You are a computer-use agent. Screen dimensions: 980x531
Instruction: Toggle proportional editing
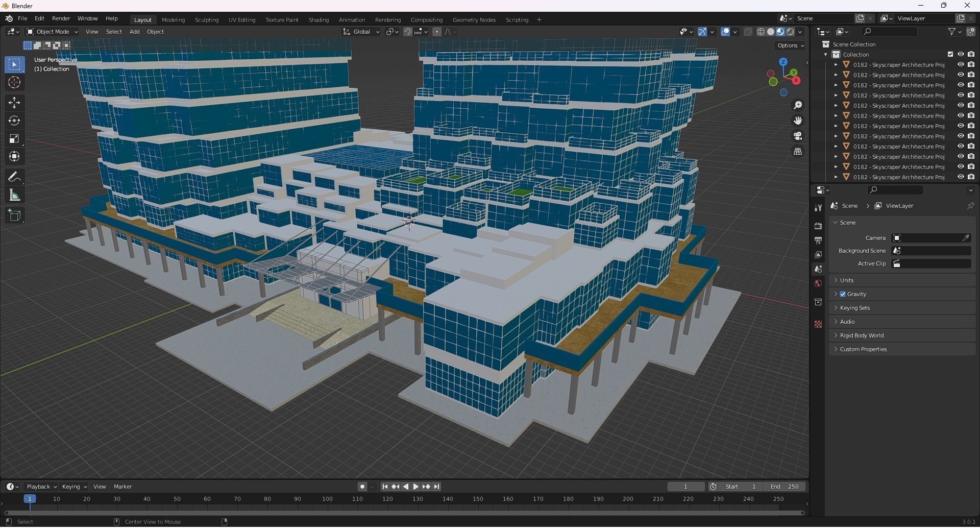pos(437,32)
